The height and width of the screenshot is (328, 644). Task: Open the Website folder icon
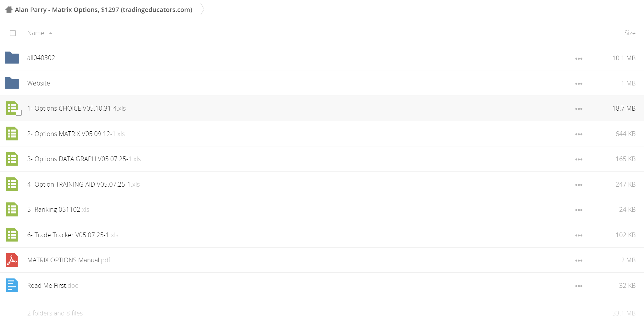[x=12, y=83]
